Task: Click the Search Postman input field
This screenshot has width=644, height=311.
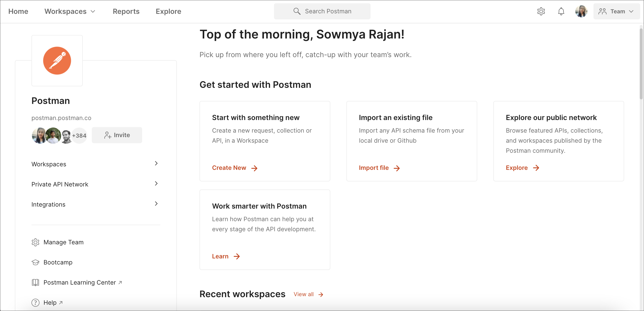Action: pos(322,11)
